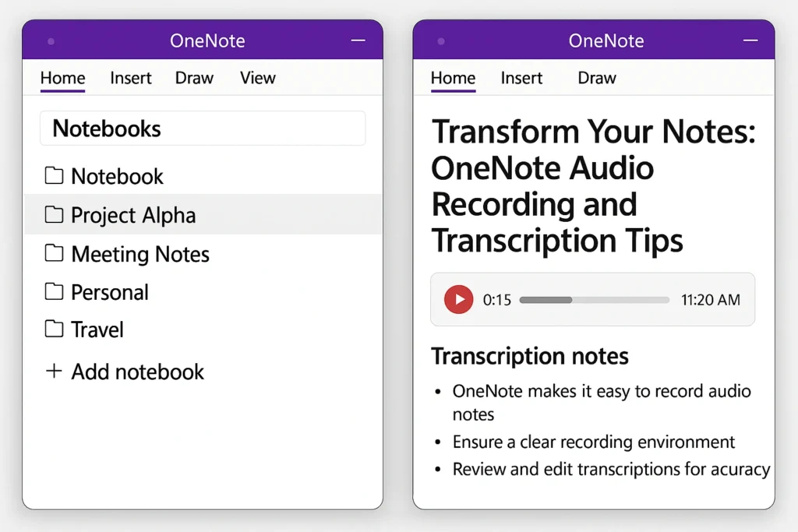This screenshot has height=532, width=798.
Task: Open Insert tab in right window
Action: [x=521, y=78]
